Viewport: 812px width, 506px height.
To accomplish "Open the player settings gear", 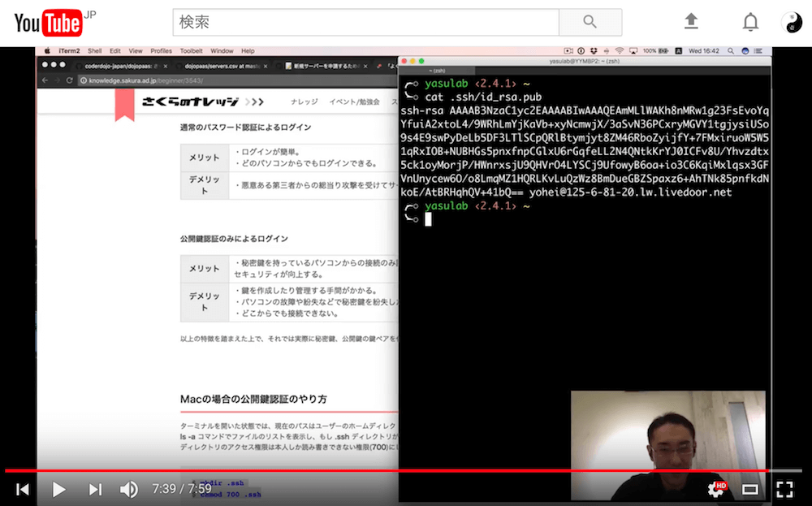I will [717, 489].
